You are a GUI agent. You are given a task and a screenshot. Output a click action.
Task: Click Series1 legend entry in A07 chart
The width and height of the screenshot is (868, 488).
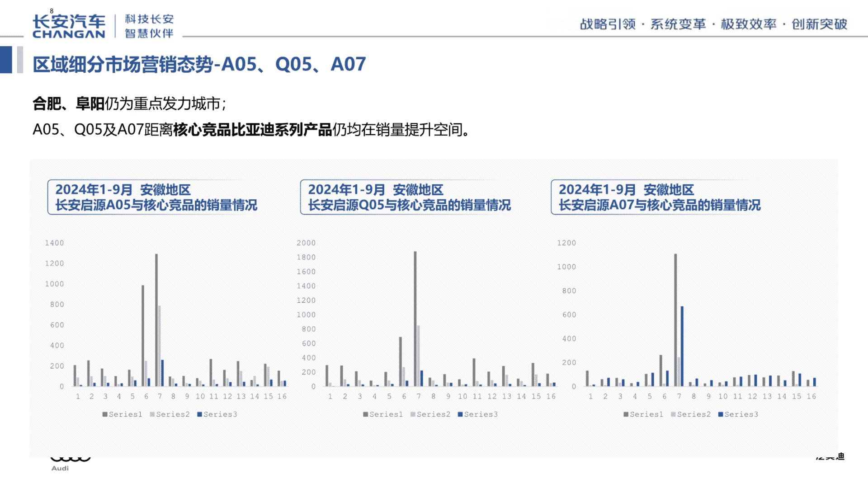click(643, 414)
